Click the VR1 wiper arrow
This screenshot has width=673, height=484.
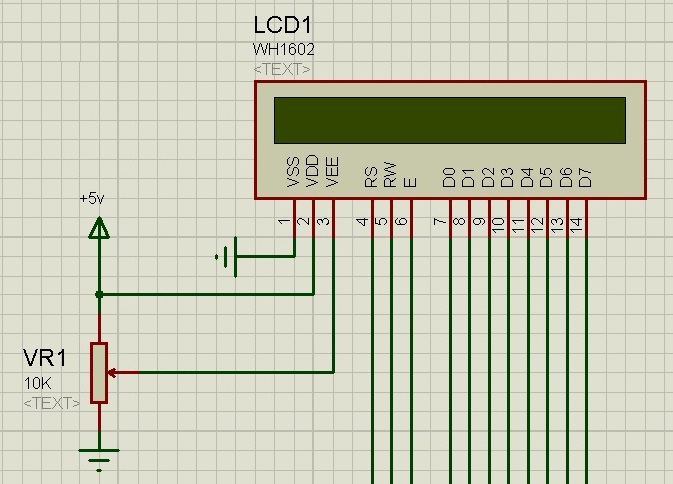(x=113, y=373)
